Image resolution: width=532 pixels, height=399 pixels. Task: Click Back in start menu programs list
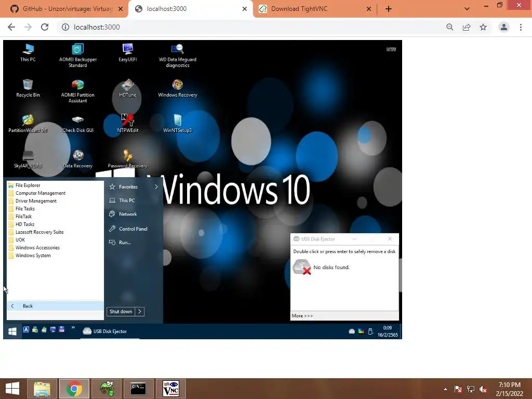click(55, 306)
